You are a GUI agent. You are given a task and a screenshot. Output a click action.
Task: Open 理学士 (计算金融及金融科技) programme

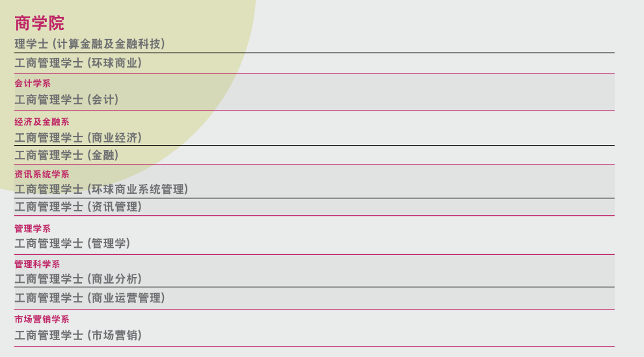pos(90,44)
